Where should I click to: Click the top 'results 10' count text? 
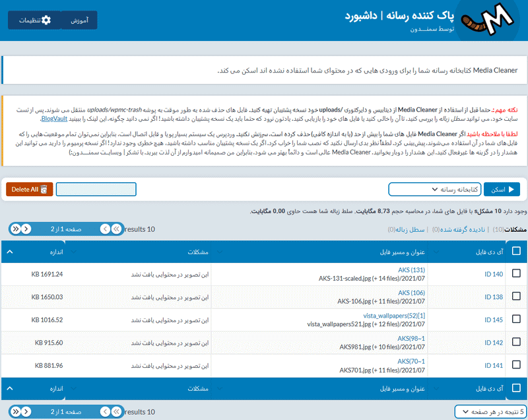pos(140,229)
